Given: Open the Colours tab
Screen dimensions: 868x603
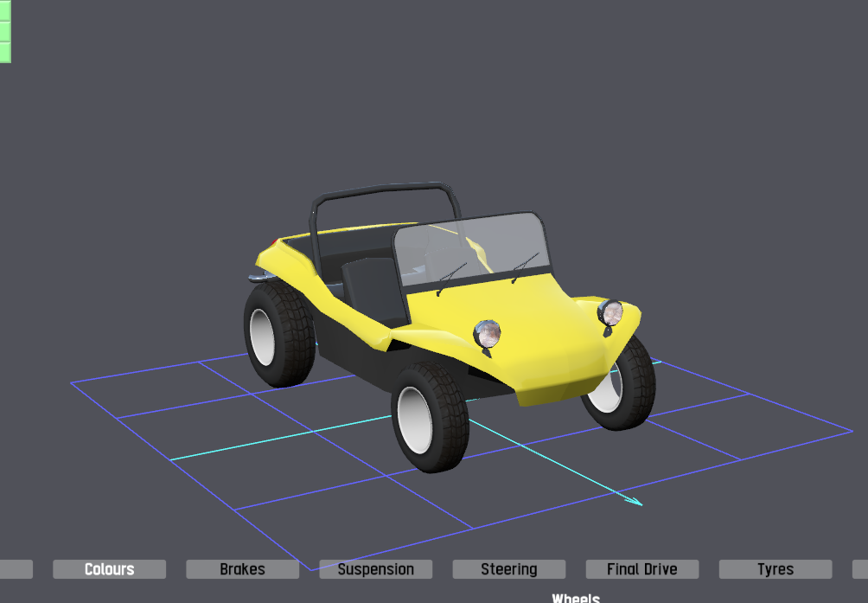Looking at the screenshot, I should [x=109, y=569].
